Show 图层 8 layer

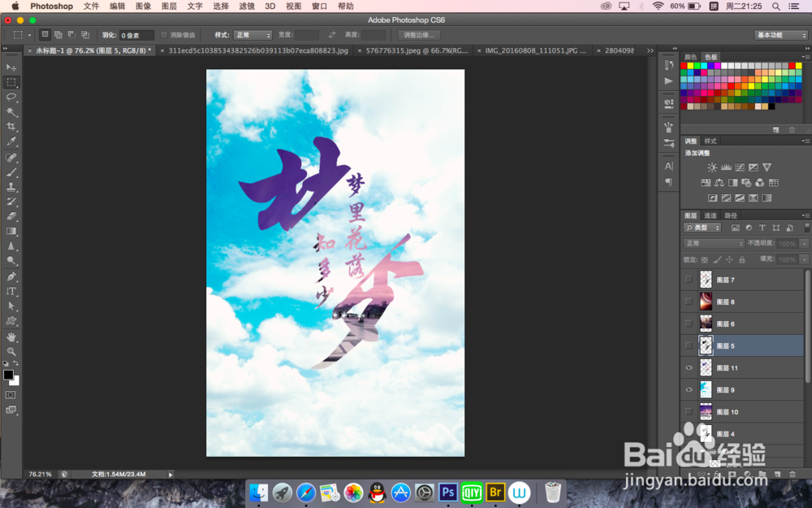click(x=689, y=302)
